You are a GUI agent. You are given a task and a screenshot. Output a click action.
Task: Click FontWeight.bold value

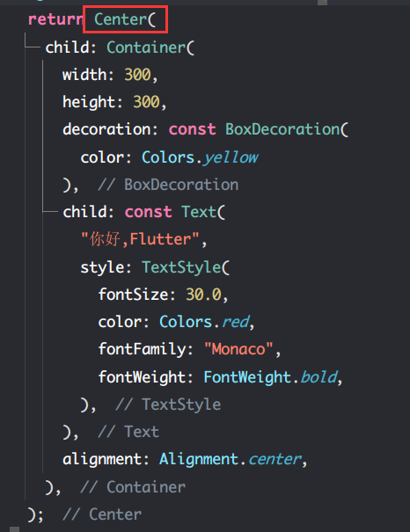270,377
